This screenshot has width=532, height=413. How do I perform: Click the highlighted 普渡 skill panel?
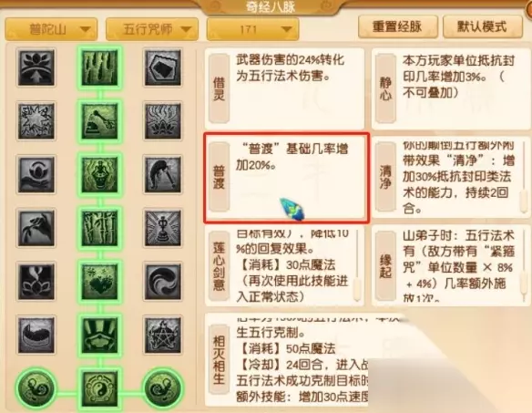pyautogui.click(x=287, y=178)
